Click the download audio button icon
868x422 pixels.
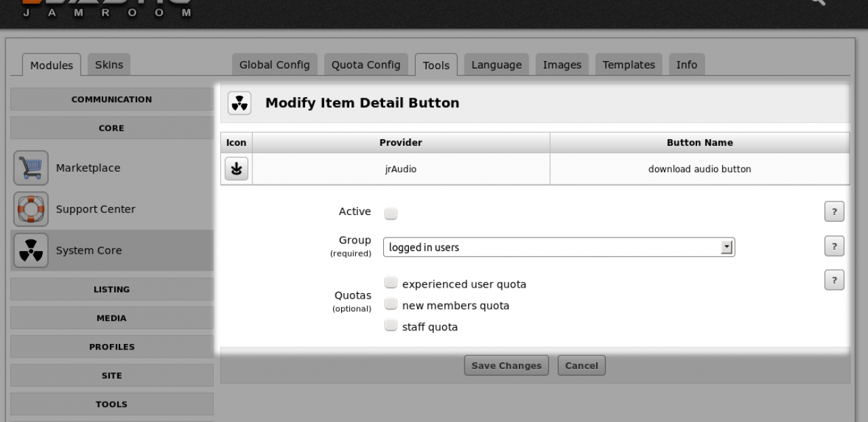[x=236, y=170]
